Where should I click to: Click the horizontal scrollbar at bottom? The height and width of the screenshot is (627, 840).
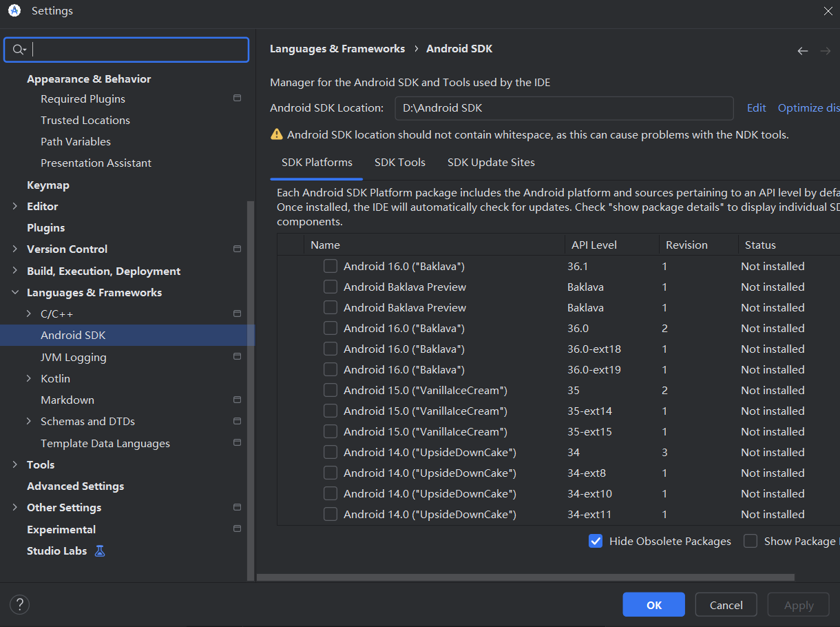click(525, 577)
